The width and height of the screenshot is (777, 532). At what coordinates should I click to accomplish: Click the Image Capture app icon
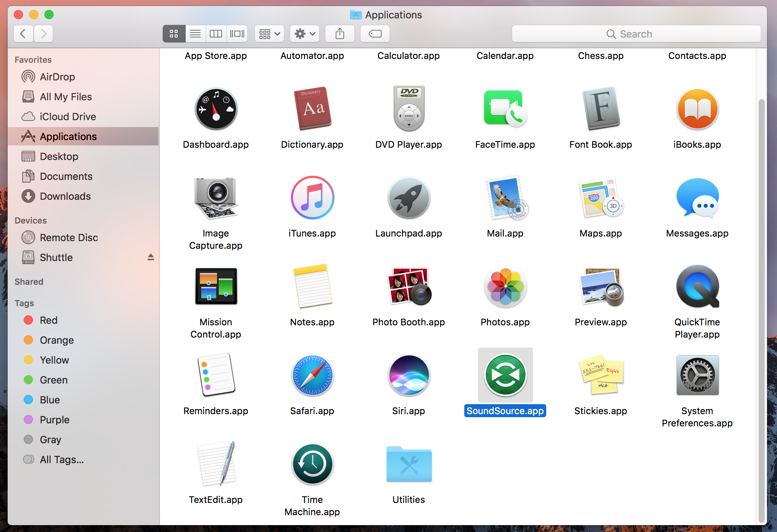(x=216, y=198)
